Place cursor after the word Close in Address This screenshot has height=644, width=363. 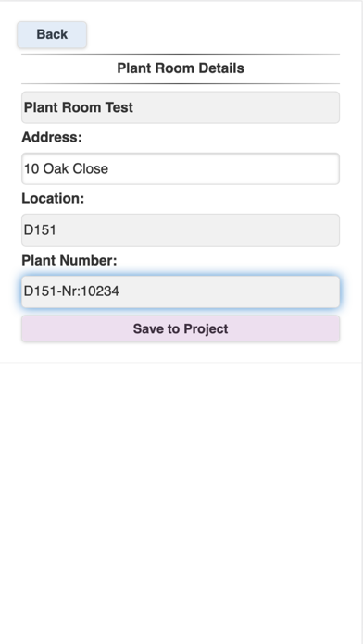coord(109,168)
